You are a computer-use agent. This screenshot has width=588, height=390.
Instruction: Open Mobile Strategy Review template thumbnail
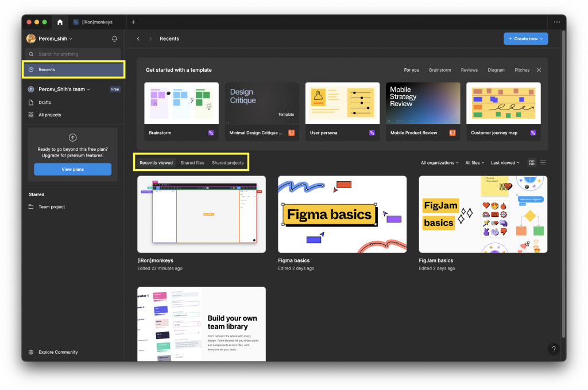(423, 103)
